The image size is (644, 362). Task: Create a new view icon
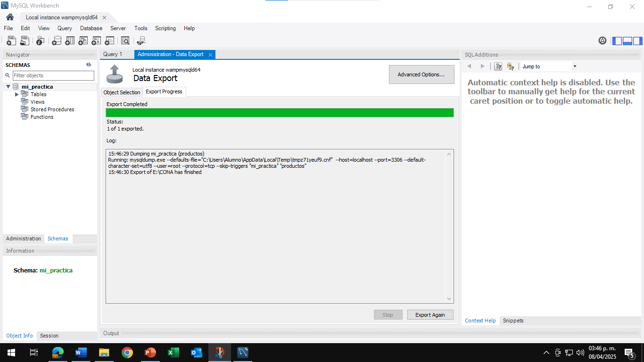[x=83, y=41]
